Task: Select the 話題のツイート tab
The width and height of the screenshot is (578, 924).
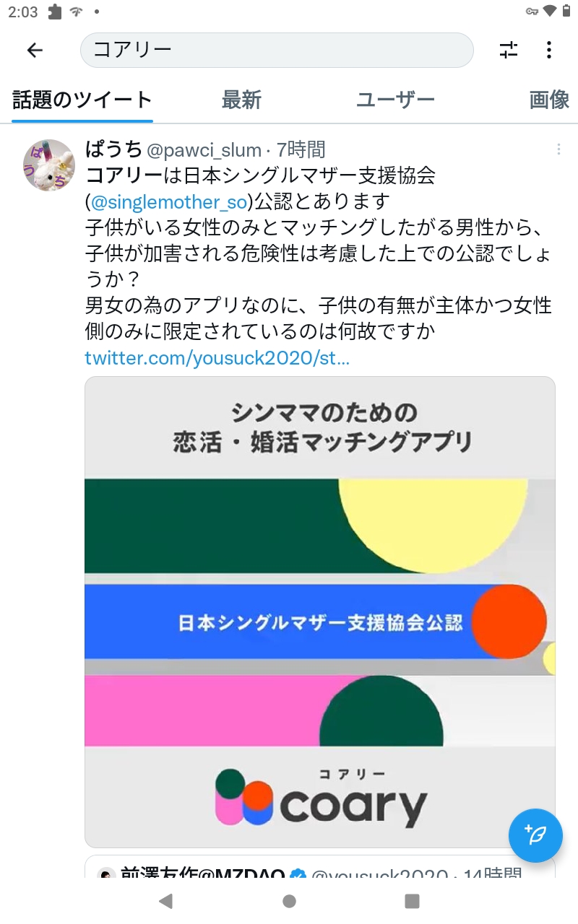Action: point(82,100)
